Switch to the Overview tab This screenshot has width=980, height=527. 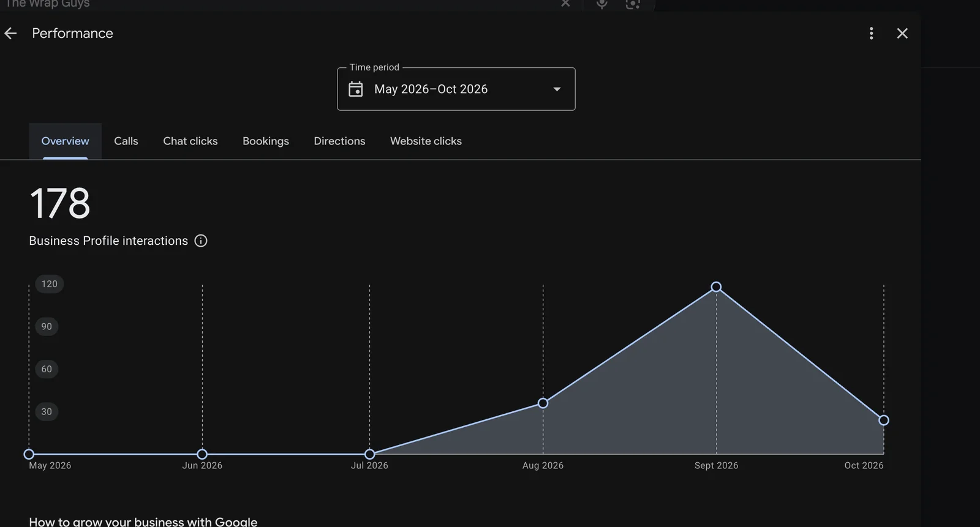coord(65,141)
